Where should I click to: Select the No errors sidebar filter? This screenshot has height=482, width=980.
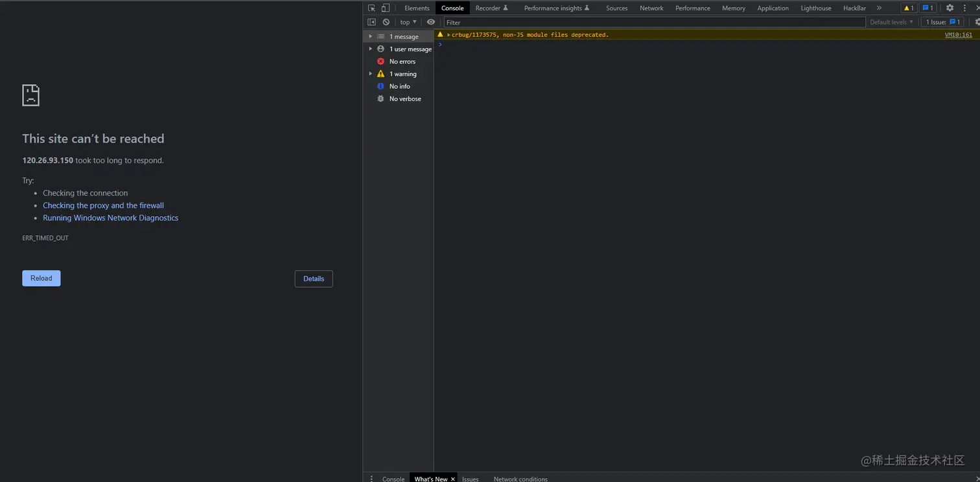399,61
